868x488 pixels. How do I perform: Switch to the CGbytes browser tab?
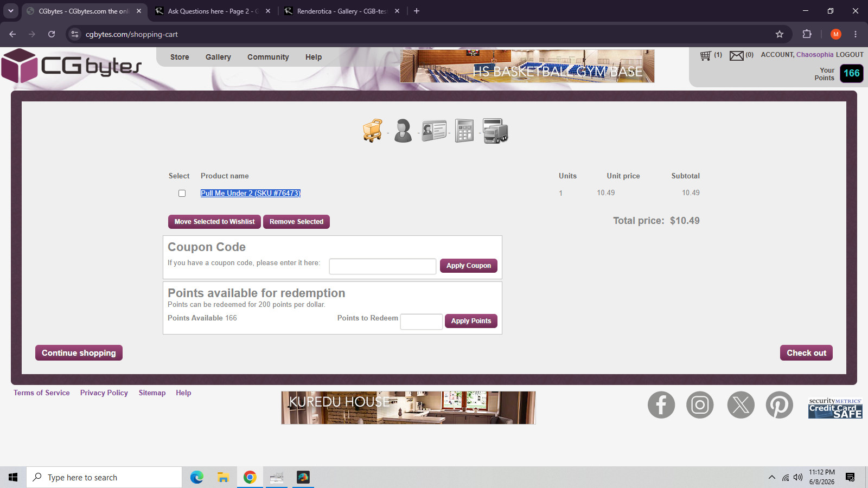pyautogui.click(x=84, y=11)
